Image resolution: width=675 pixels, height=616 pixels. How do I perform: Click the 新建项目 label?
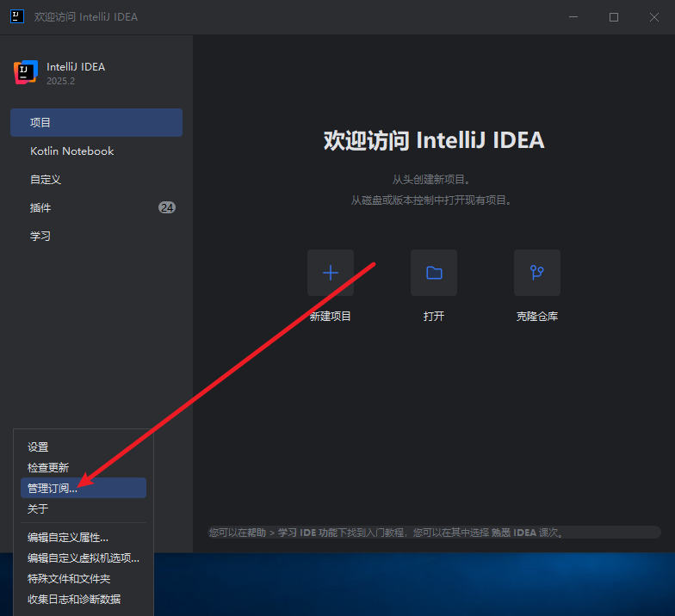tap(331, 317)
